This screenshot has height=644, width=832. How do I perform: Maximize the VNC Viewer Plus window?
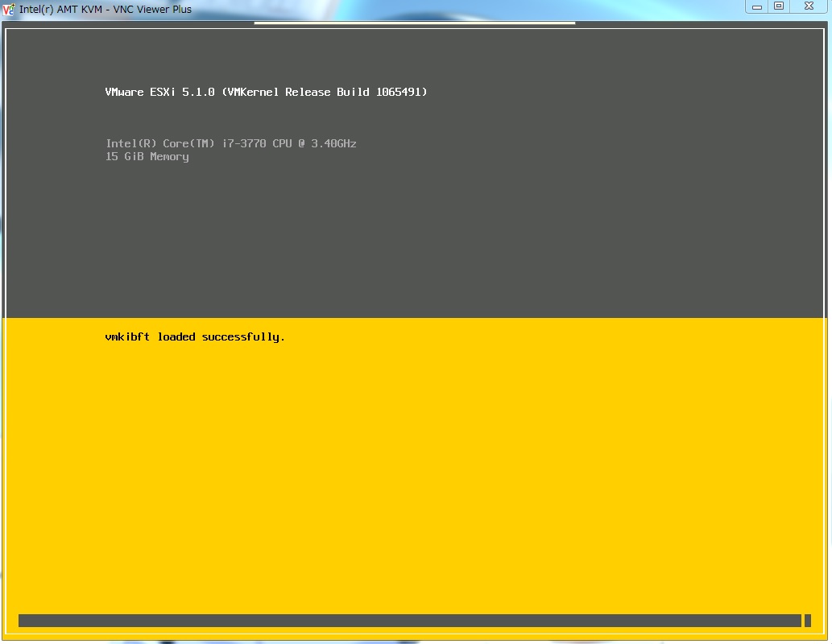point(779,6)
